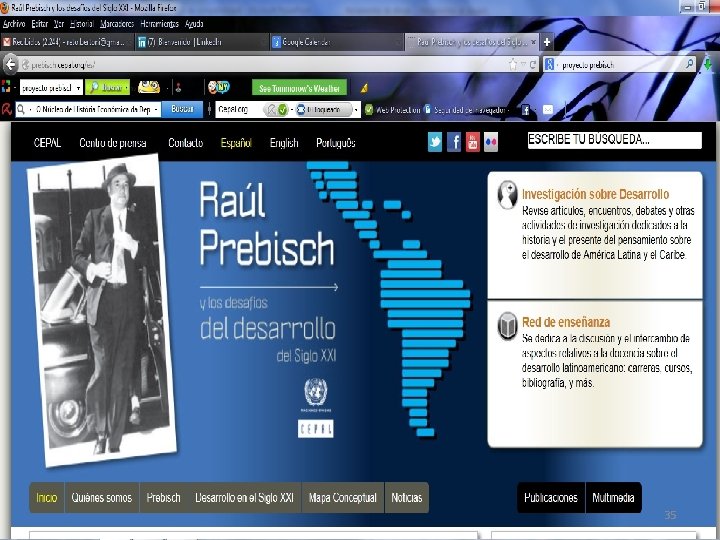
Task: Click the Facebook icon in the Avira toolbar
Action: coord(526,110)
